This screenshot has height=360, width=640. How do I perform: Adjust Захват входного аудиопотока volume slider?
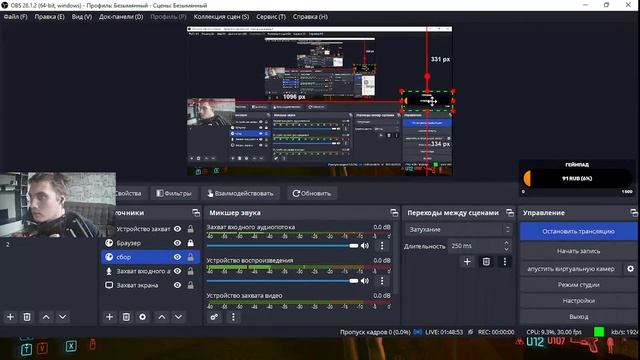click(282, 246)
